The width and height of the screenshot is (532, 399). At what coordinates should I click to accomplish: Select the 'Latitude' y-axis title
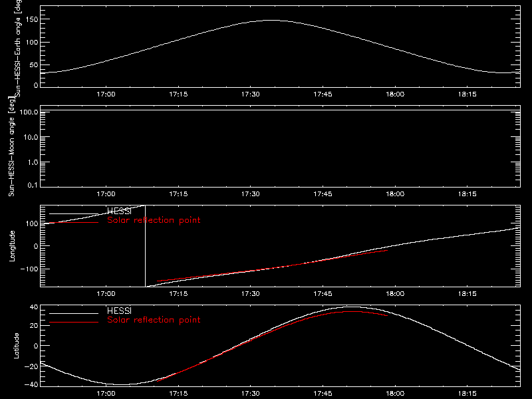[16, 346]
